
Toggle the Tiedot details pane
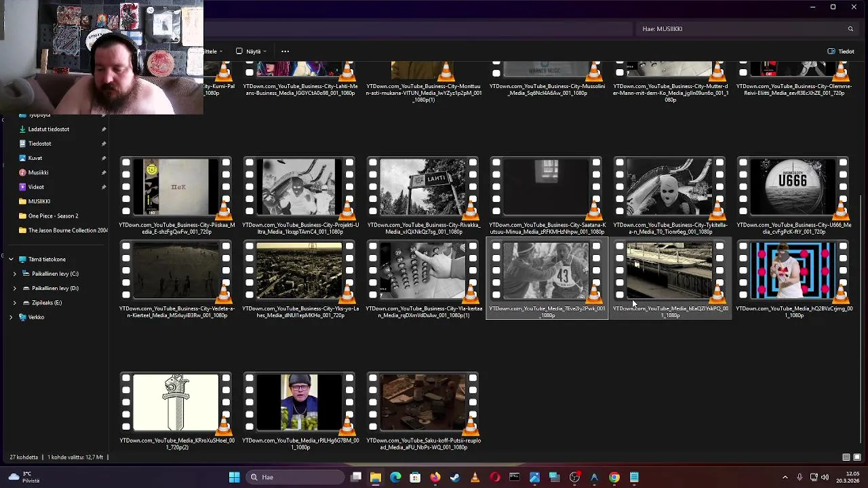pyautogui.click(x=841, y=52)
